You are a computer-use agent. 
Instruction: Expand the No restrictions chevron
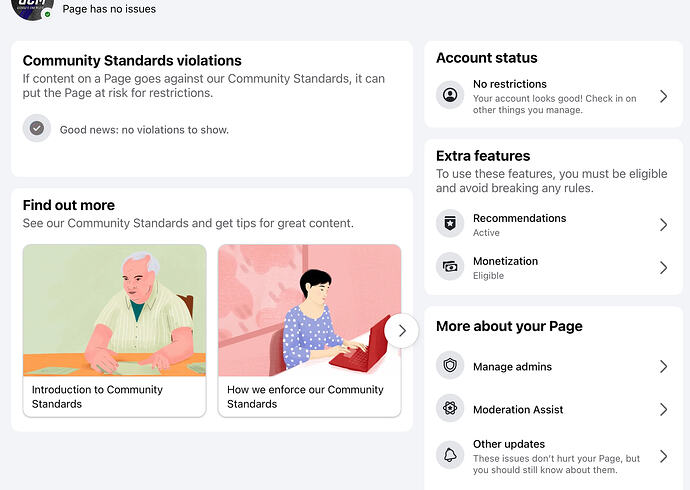click(x=664, y=96)
